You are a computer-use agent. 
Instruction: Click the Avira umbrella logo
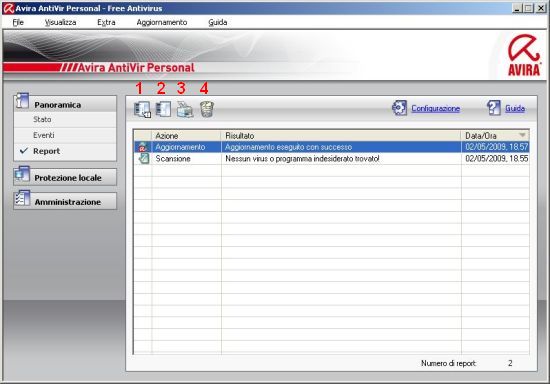point(524,55)
